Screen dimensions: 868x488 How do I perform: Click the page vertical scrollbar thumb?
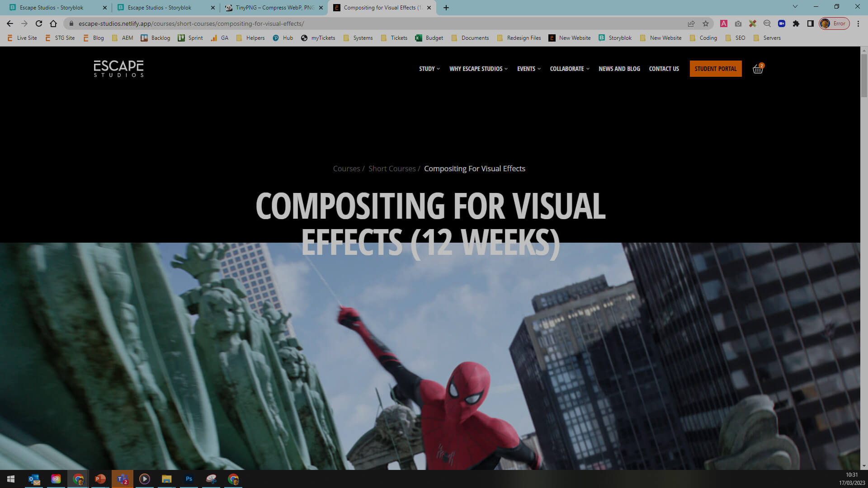(x=864, y=75)
